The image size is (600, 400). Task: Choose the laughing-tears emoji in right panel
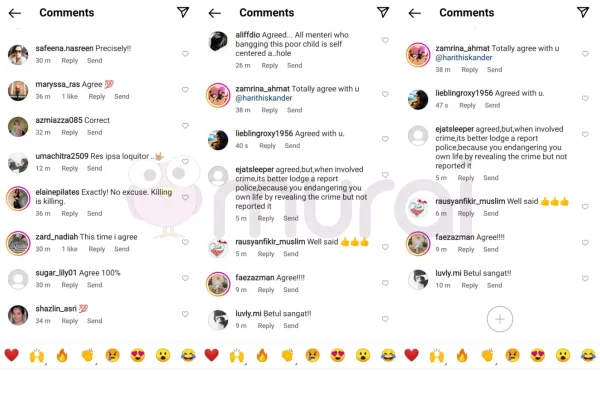[x=588, y=355]
